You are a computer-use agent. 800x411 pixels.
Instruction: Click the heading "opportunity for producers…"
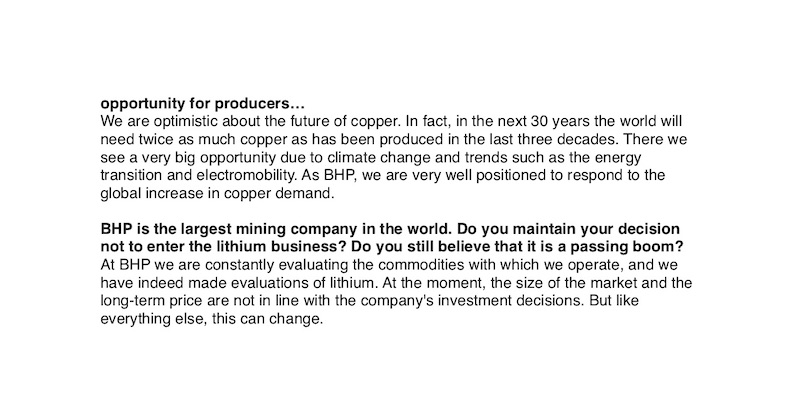[x=201, y=103]
